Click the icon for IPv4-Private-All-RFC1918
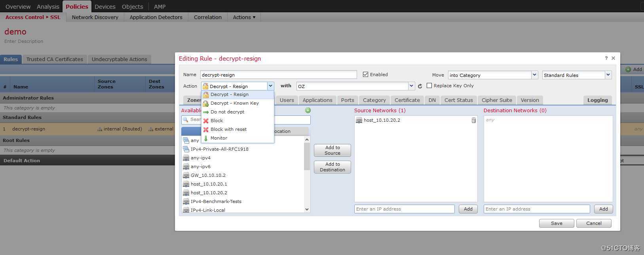This screenshot has height=255, width=644. click(x=186, y=149)
